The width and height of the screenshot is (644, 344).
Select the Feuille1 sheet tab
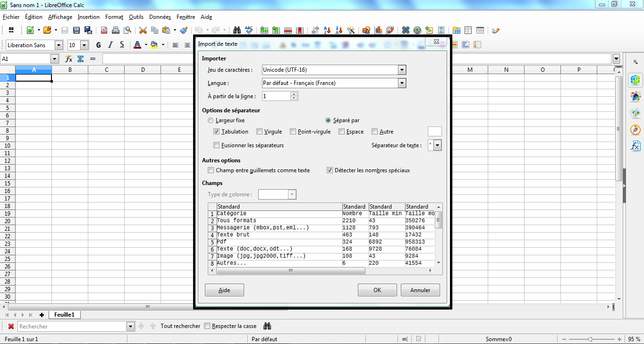pos(64,315)
